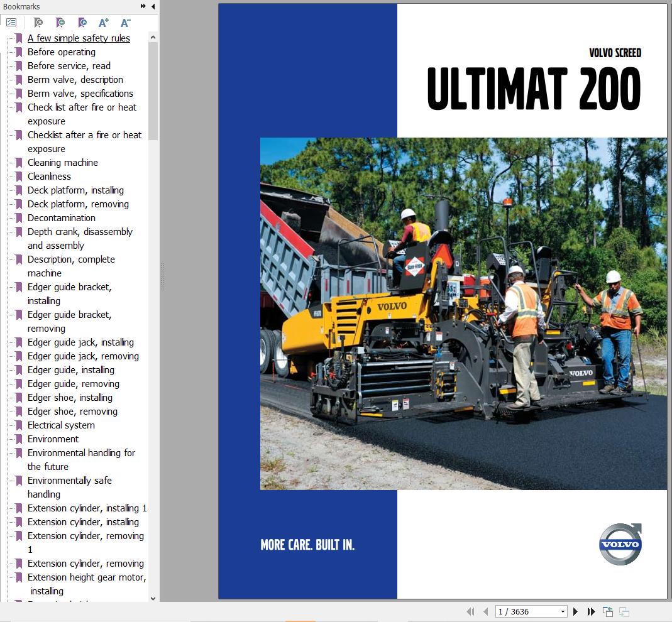672x622 pixels.
Task: Go to 'Edger guide jack, installing'
Action: pos(80,342)
